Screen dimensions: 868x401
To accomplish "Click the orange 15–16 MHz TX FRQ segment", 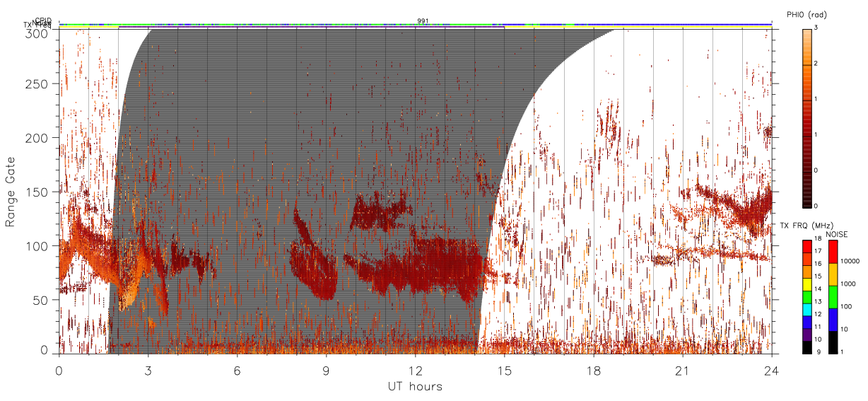I will 807,272.
